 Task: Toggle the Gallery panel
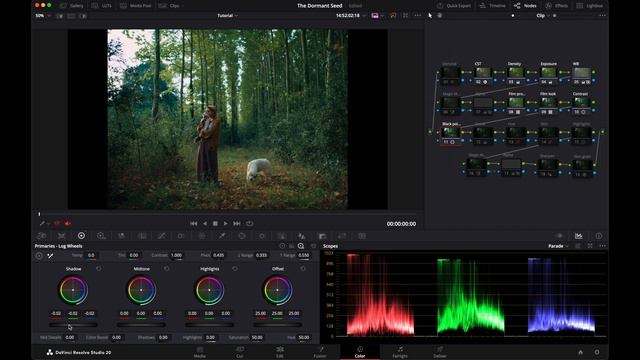pos(72,6)
